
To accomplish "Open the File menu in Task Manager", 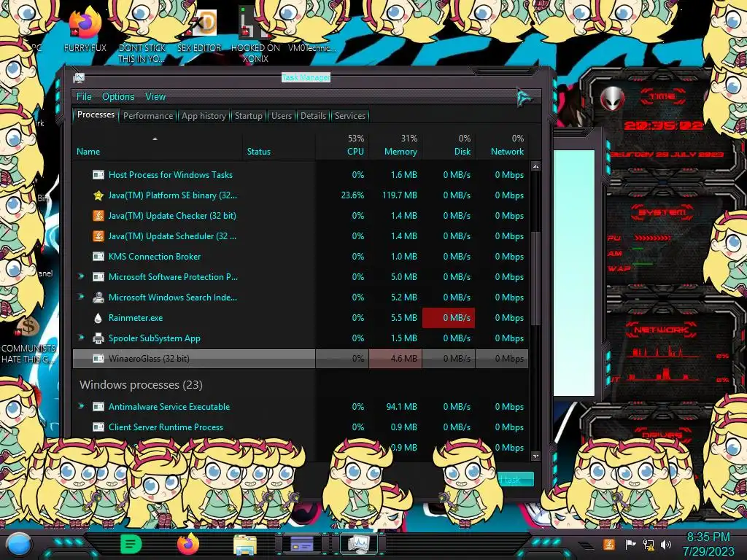I will tap(84, 97).
